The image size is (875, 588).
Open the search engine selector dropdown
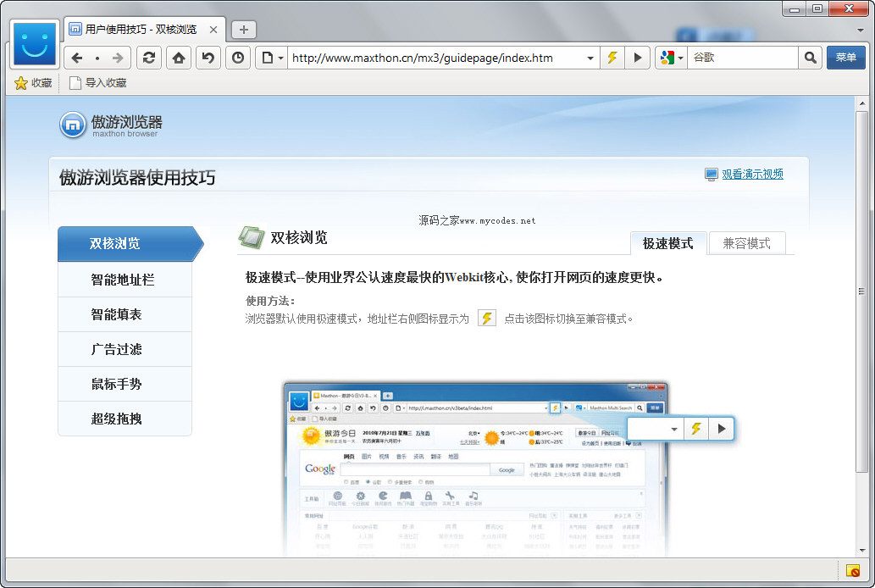pyautogui.click(x=672, y=58)
